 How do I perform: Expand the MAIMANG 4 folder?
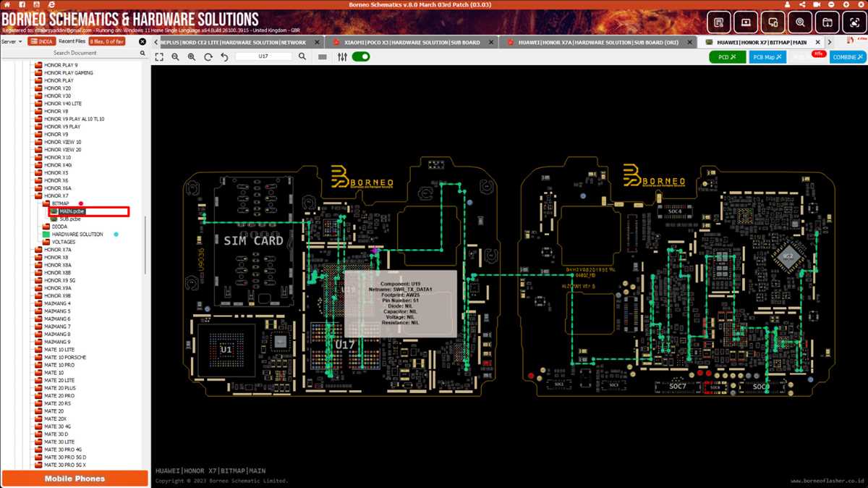click(x=57, y=303)
